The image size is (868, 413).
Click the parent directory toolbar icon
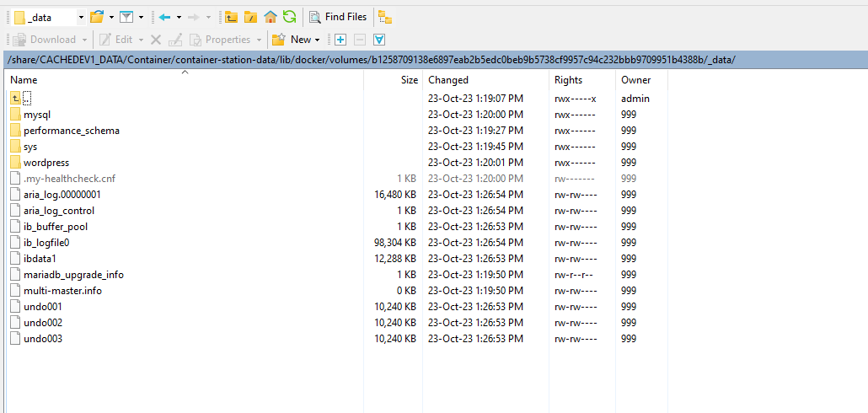coord(231,17)
